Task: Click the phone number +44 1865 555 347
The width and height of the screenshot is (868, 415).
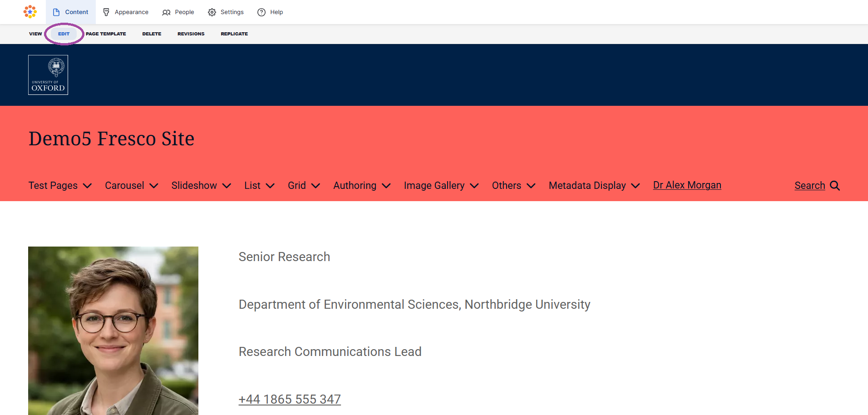Action: pos(290,399)
